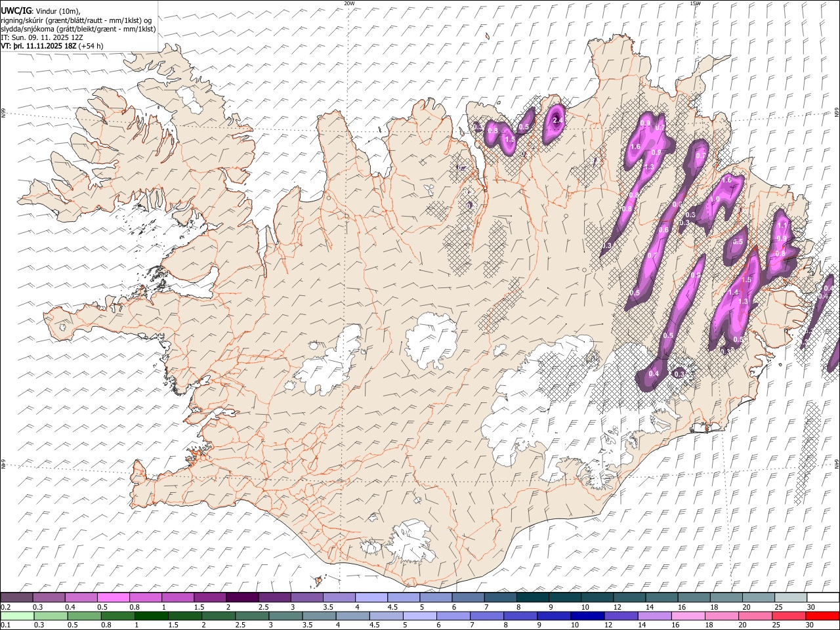Click the lilac 14–16 swatch in lower legend
Screen dimensions: 840x630
[654, 616]
